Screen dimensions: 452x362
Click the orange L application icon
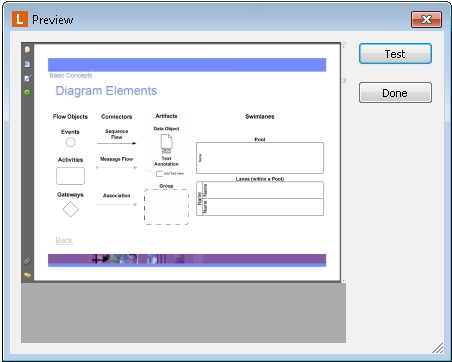[20, 19]
